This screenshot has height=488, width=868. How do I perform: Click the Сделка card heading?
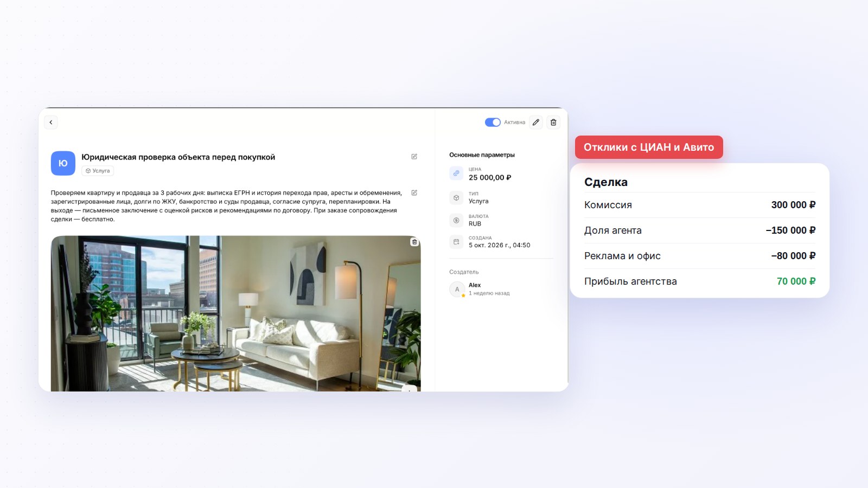click(x=606, y=182)
